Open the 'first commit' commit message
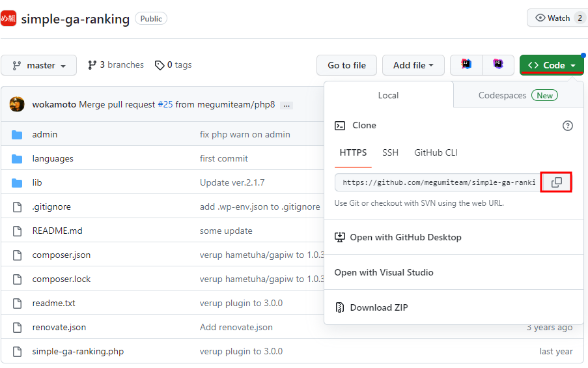 tap(224, 159)
